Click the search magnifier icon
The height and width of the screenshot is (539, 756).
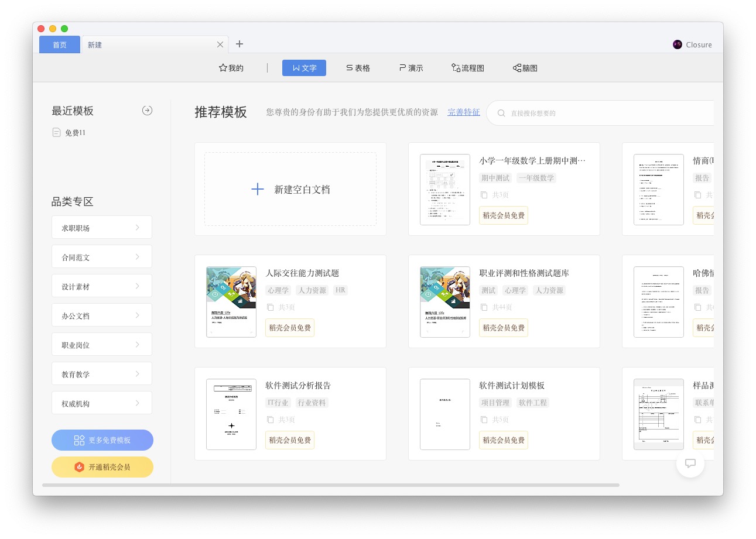[x=501, y=112]
